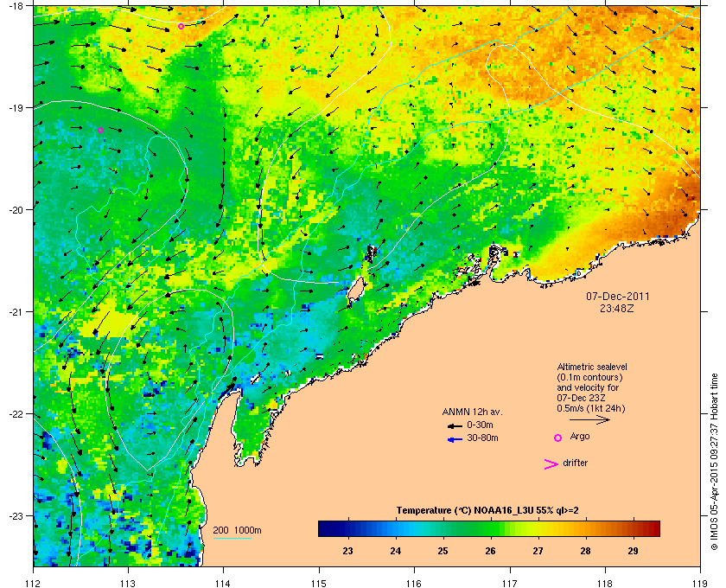
Task: Click the latitude axis label -23
Action: [16, 515]
